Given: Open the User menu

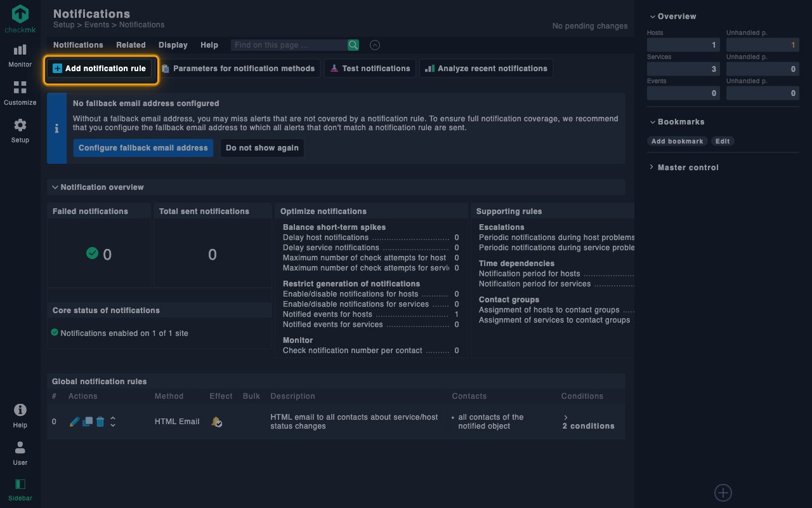Looking at the screenshot, I should (20, 453).
